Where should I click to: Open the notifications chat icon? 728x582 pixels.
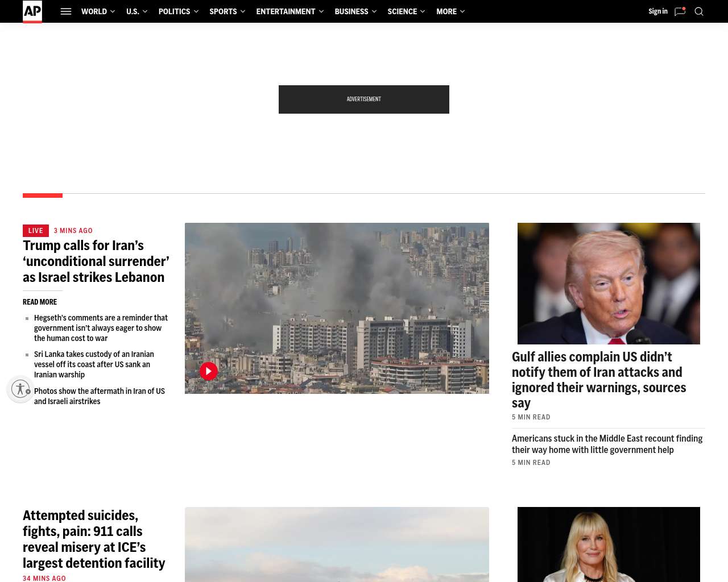[680, 11]
